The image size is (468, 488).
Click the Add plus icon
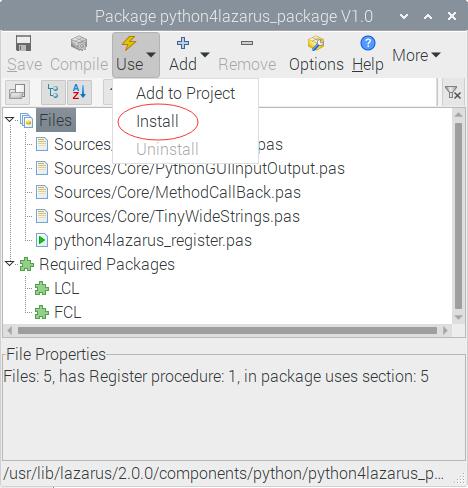183,43
